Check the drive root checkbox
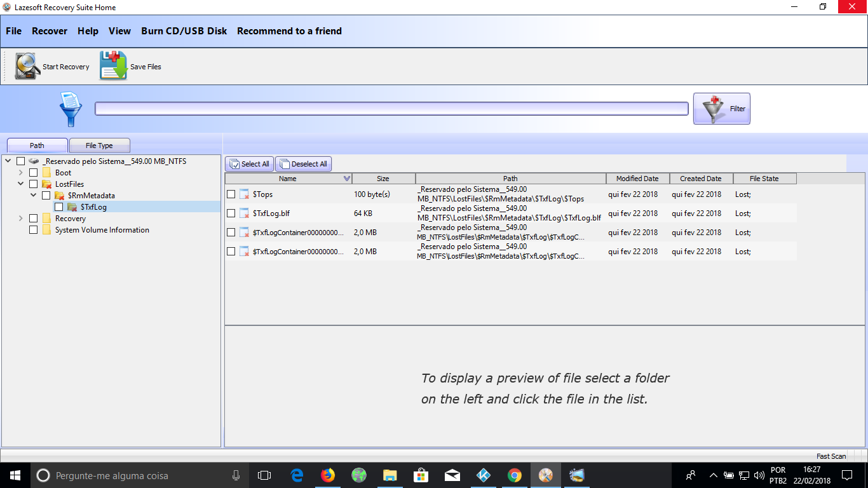This screenshot has width=868, height=488. point(21,161)
